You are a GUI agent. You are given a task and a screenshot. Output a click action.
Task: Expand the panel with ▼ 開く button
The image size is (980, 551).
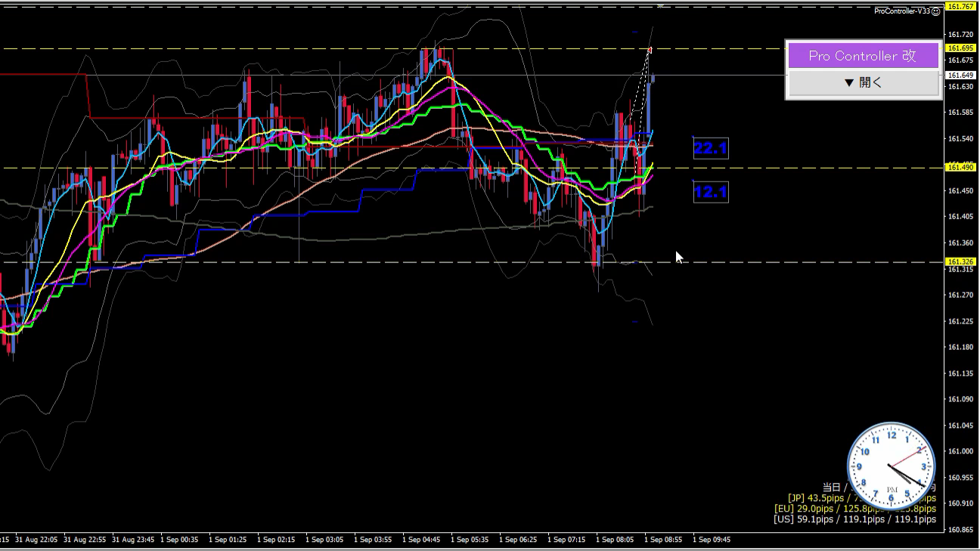point(862,82)
